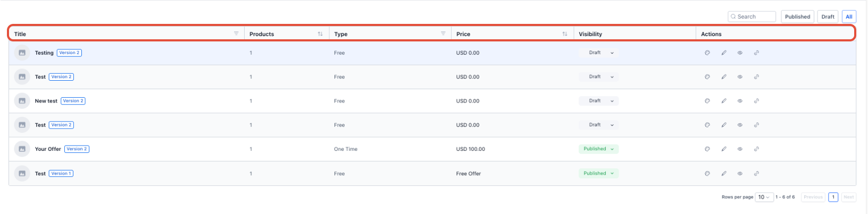The image size is (868, 214).
Task: Click the New test offer title
Action: click(x=46, y=101)
